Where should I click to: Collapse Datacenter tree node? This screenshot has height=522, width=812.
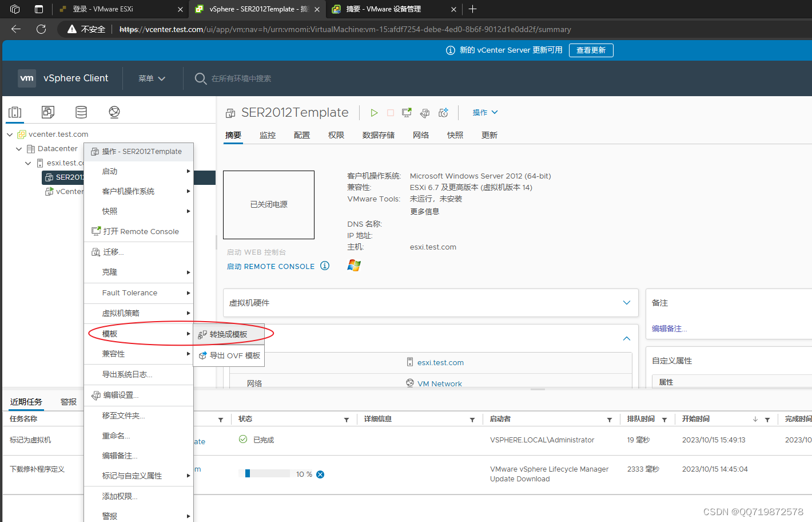19,149
